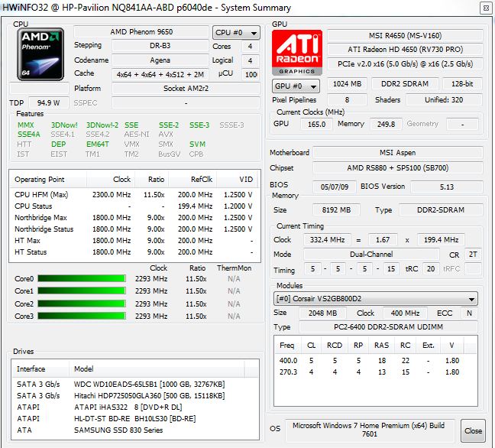Select the SAMSUNG SSD 830 Series entry
This screenshot has height=448, width=495.
[x=135, y=430]
